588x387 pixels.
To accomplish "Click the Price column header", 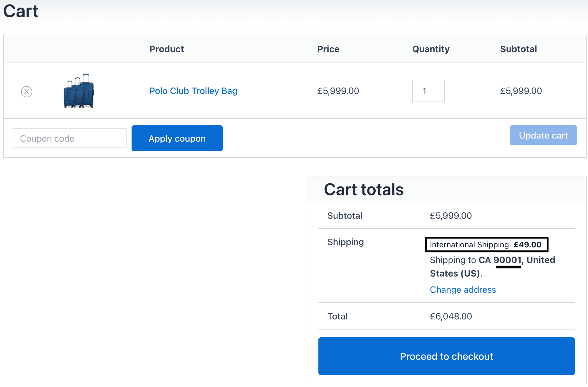I will click(328, 49).
